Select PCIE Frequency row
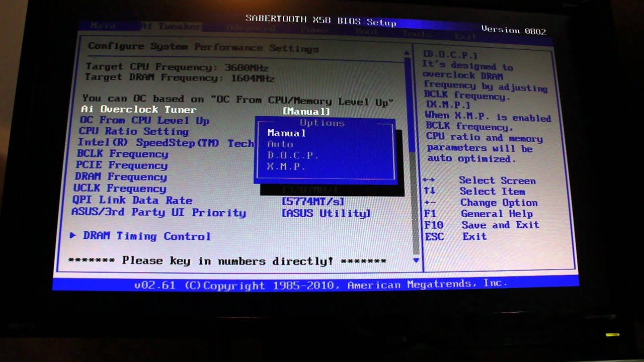Image resolution: width=644 pixels, height=362 pixels. pos(121,165)
